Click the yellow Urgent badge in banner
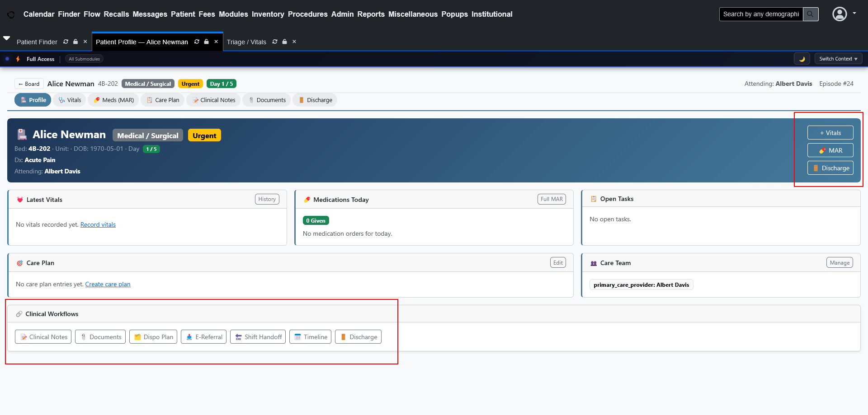Image resolution: width=868 pixels, height=415 pixels. (204, 135)
